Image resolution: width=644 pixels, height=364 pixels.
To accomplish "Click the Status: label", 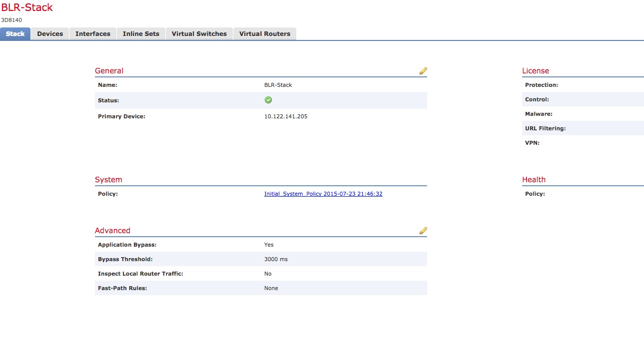I will click(x=108, y=100).
